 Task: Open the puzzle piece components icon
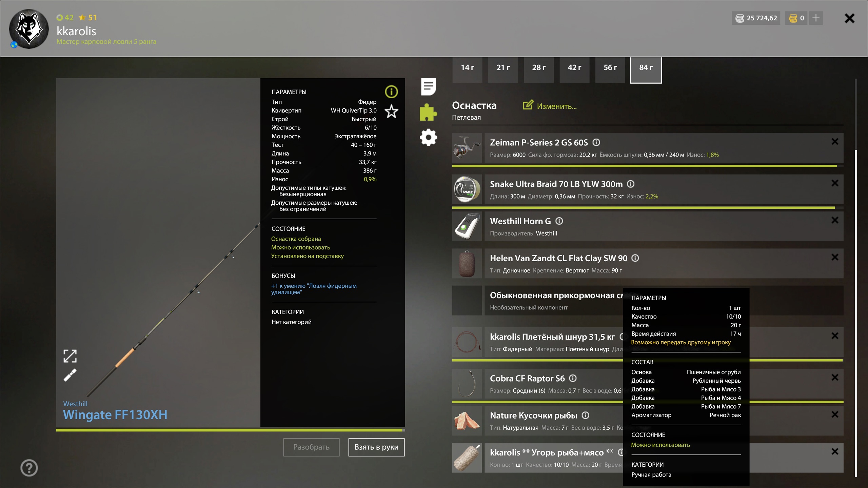click(428, 112)
